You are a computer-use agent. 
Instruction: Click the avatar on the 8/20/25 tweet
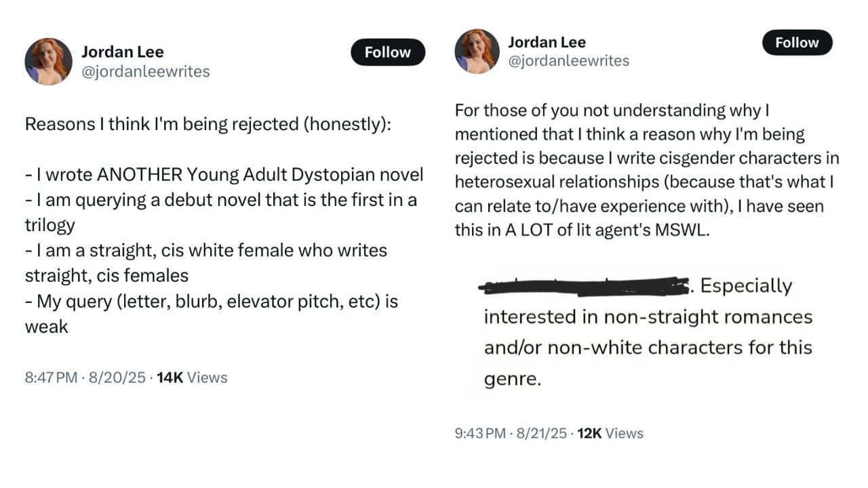[x=48, y=62]
